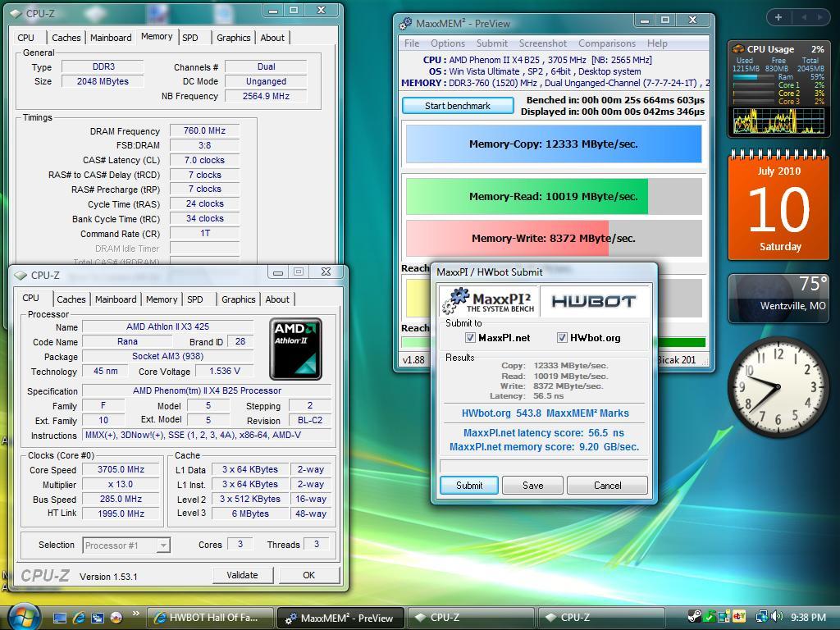Select CPU tab in back CPU-Z window
Screen dimensions: 840x630
tap(25, 38)
